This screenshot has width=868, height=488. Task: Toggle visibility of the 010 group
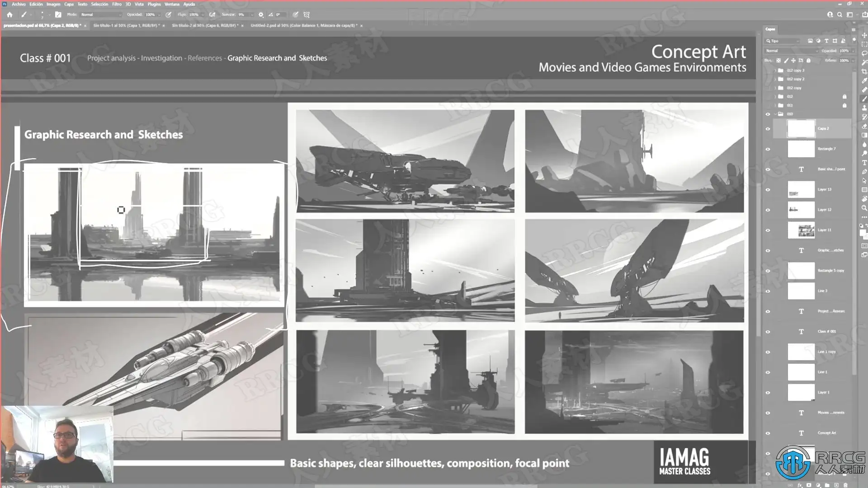click(768, 114)
